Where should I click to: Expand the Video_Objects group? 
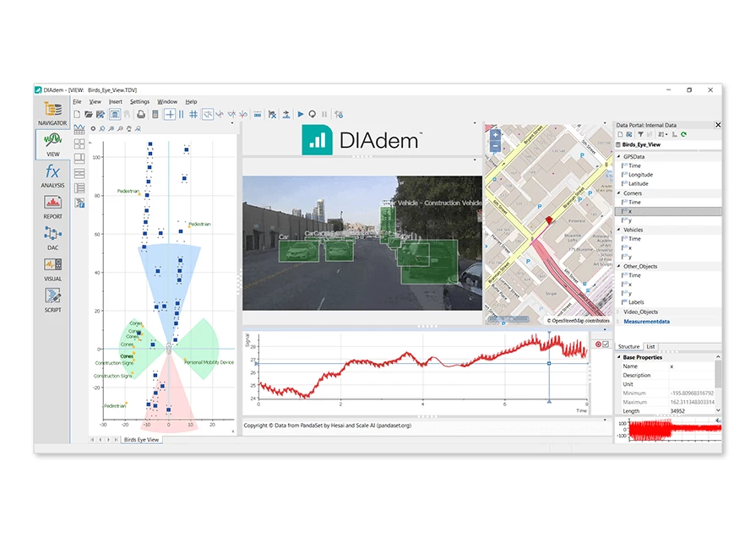(x=619, y=312)
